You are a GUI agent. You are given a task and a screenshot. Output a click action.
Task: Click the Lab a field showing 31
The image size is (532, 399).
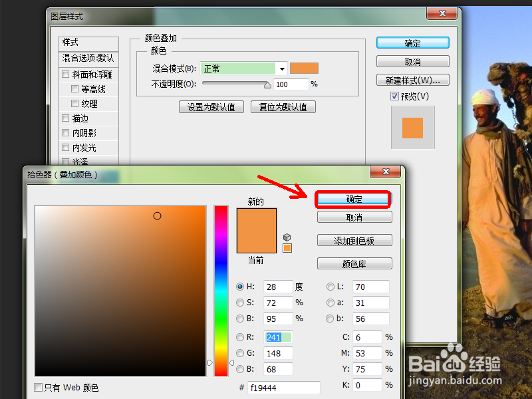371,303
